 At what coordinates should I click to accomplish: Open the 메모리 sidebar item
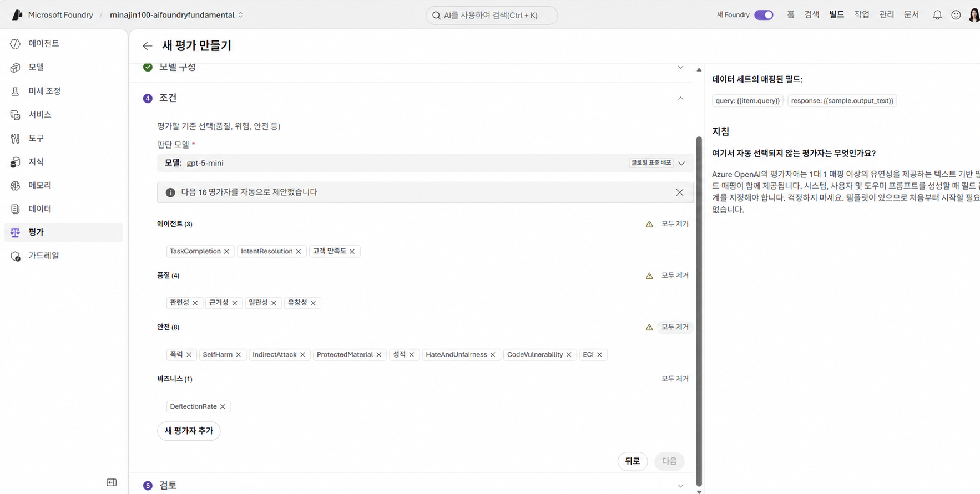pyautogui.click(x=63, y=185)
